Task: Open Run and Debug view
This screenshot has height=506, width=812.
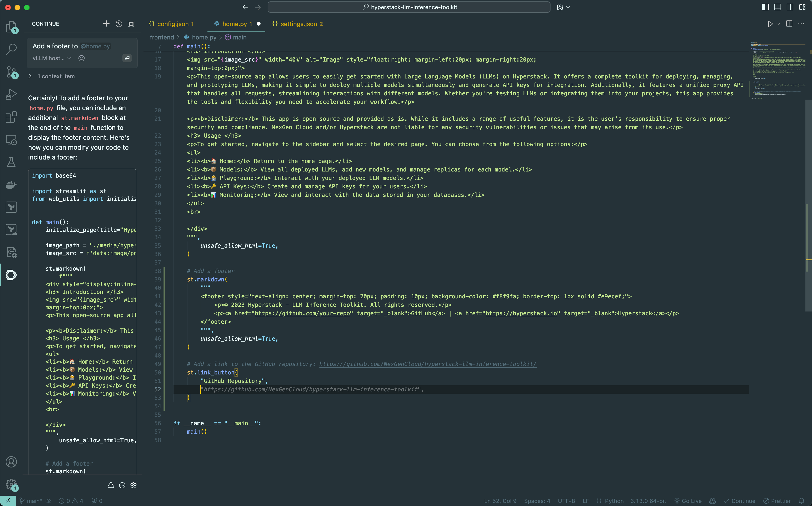Action: tap(11, 94)
